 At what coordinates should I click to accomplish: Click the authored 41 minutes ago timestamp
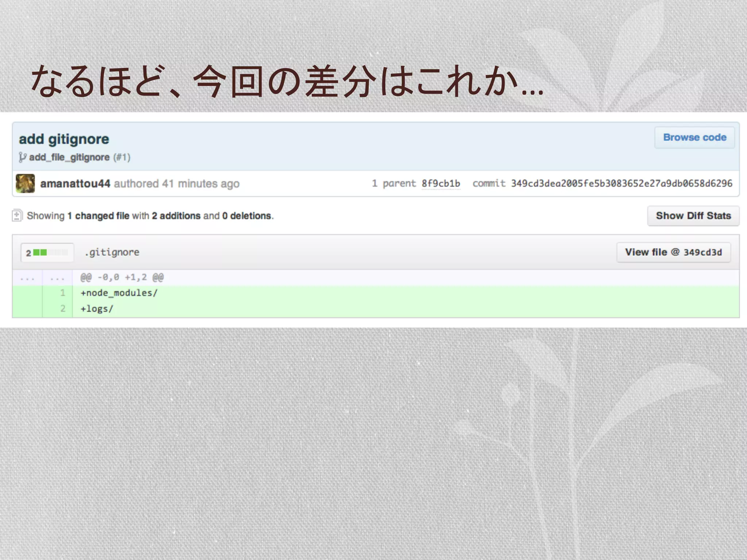[x=177, y=183]
